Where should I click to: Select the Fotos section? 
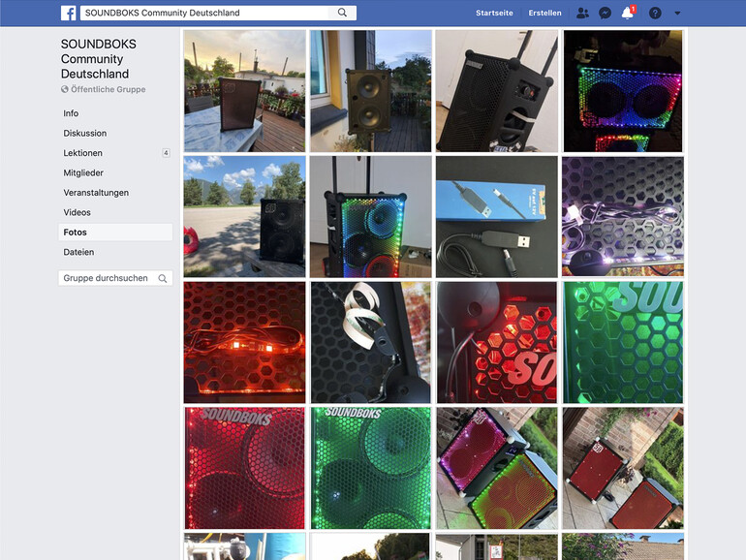point(115,233)
